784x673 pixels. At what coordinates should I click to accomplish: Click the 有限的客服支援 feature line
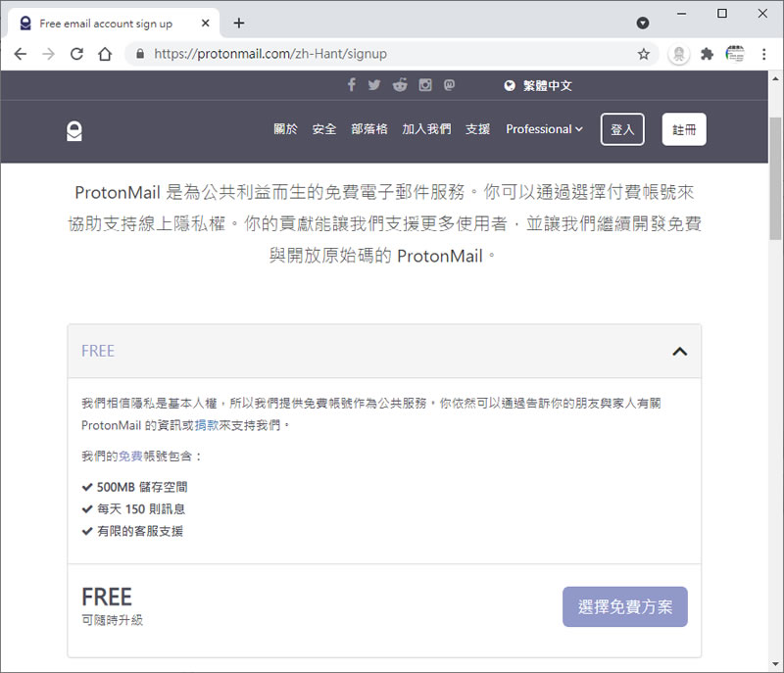point(132,531)
